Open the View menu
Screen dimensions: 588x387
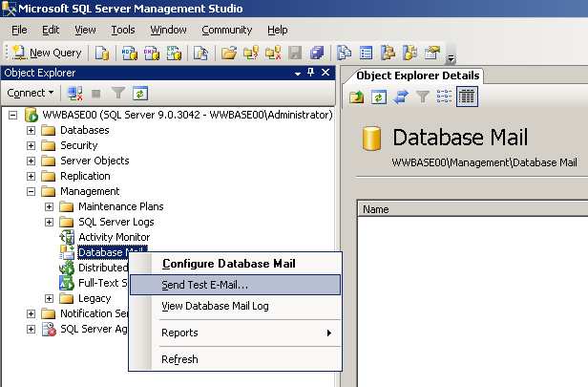pyautogui.click(x=85, y=30)
